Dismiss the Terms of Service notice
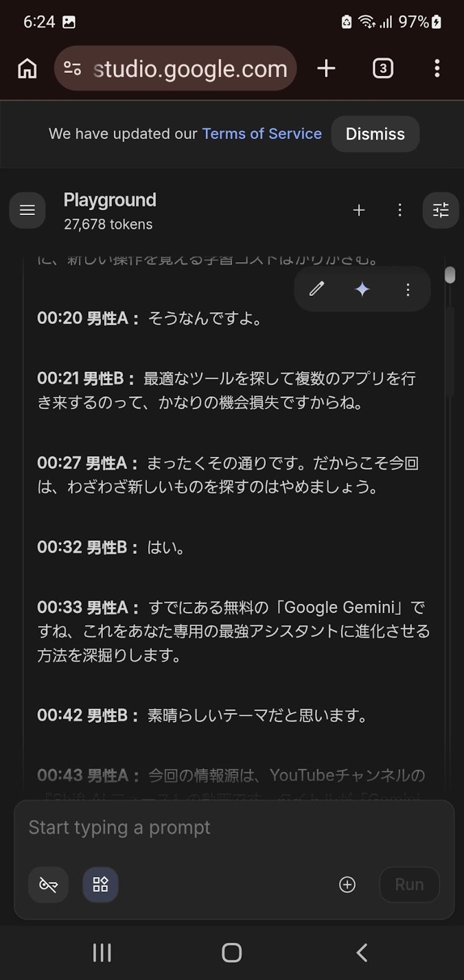The height and width of the screenshot is (980, 464). (x=375, y=134)
